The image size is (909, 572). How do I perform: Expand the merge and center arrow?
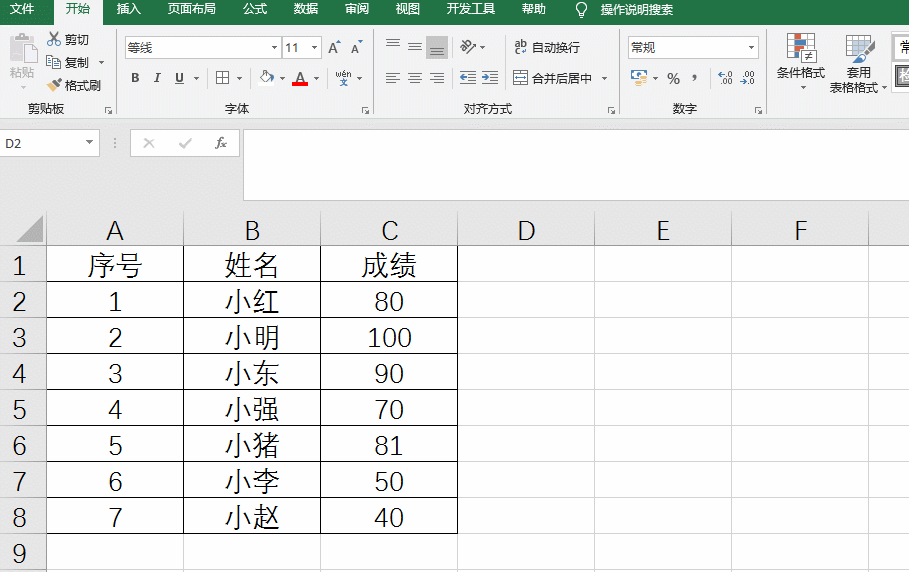point(604,78)
